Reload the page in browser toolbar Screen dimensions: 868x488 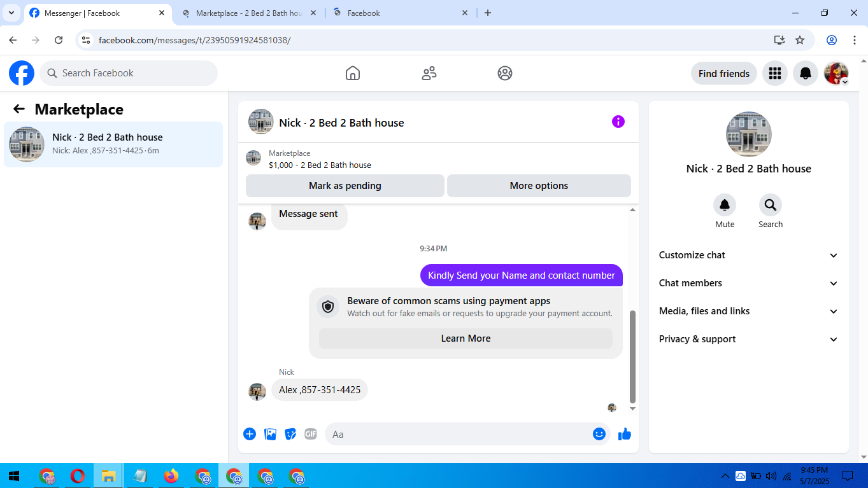pyautogui.click(x=59, y=39)
